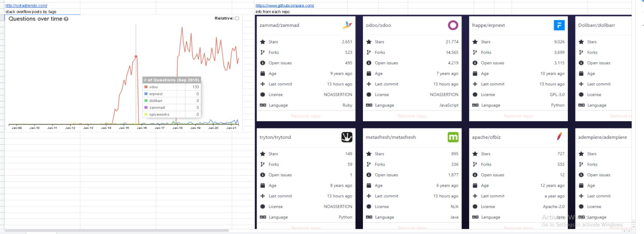Click the License icon in metasfresh card
Image resolution: width=644 pixels, height=234 pixels.
coord(369,207)
